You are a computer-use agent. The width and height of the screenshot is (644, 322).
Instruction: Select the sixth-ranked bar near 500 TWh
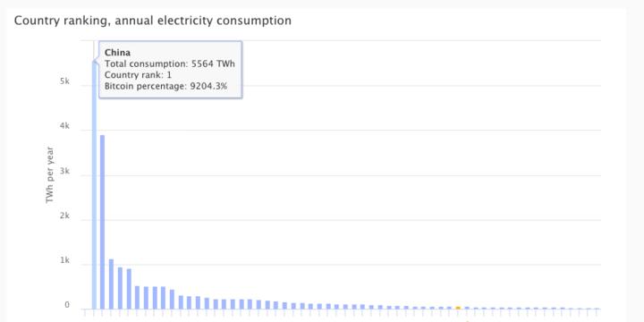point(137,297)
